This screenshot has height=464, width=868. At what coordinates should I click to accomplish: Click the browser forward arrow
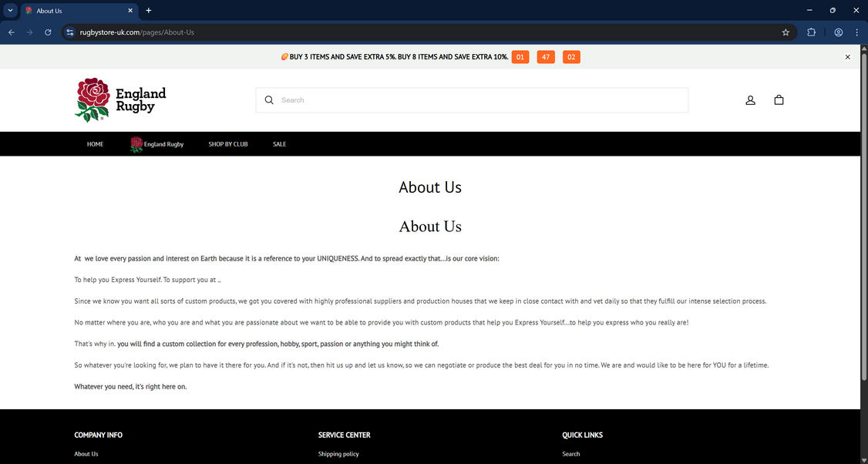pos(30,32)
